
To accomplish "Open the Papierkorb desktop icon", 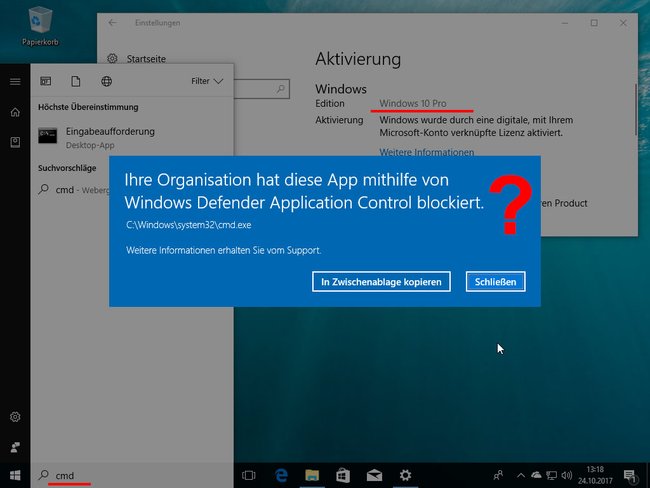I will click(x=40, y=26).
